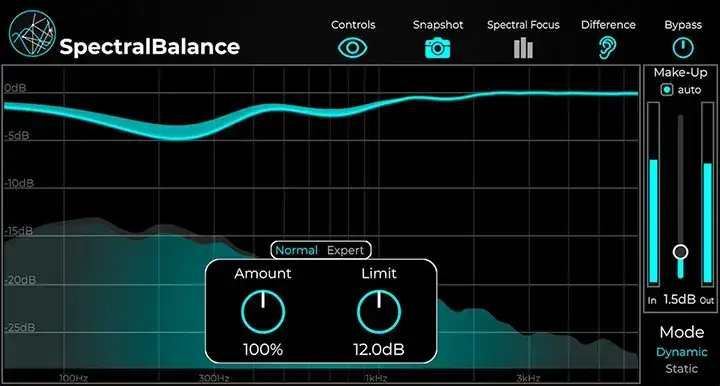Click the In level meter
This screenshot has height=386, width=720.
653,194
